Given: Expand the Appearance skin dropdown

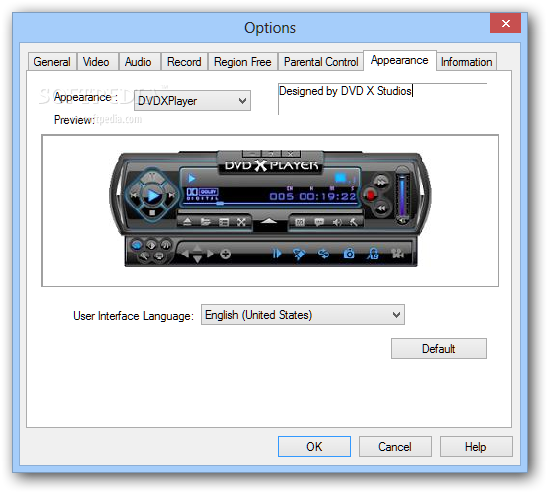Looking at the screenshot, I should pos(192,101).
